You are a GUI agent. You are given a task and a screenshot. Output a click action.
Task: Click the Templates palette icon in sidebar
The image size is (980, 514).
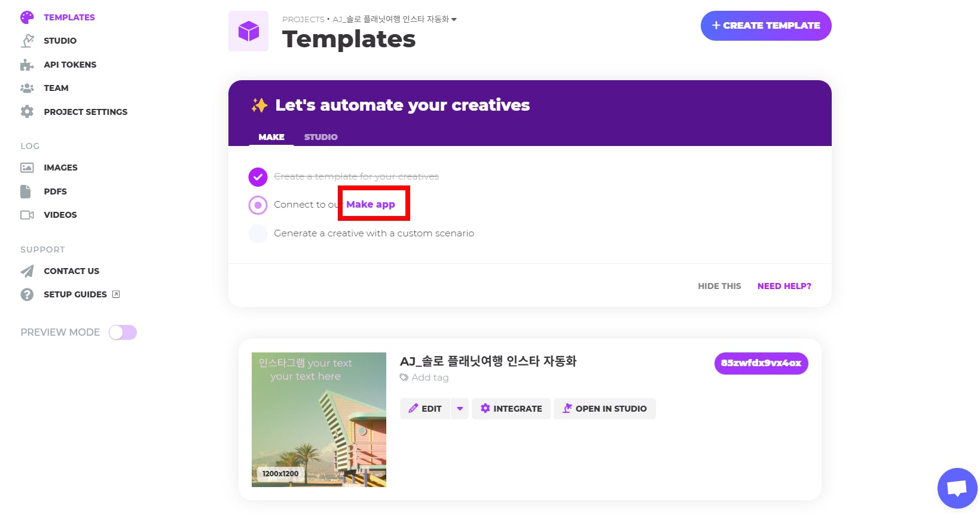point(27,17)
